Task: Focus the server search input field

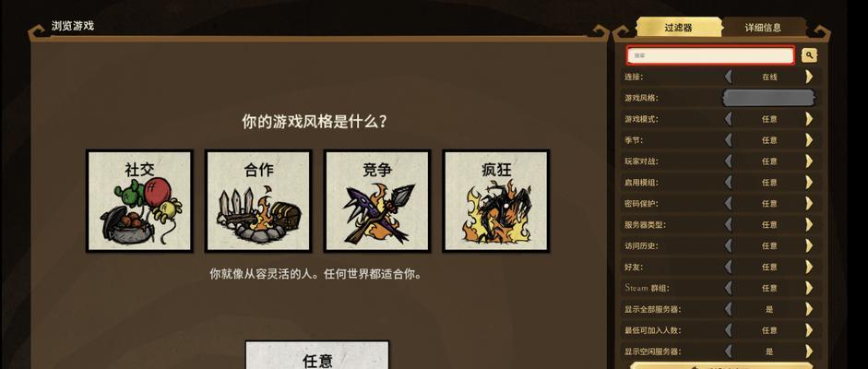Action: pos(711,55)
